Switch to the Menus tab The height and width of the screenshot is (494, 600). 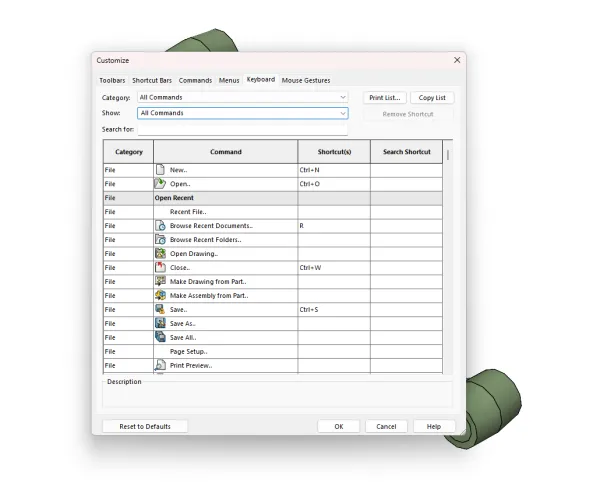(x=229, y=80)
